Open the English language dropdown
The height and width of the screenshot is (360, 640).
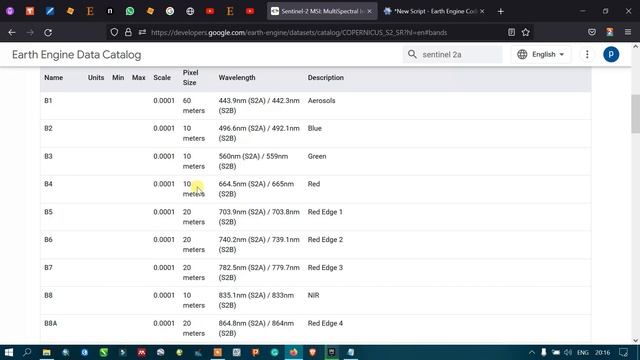(541, 54)
